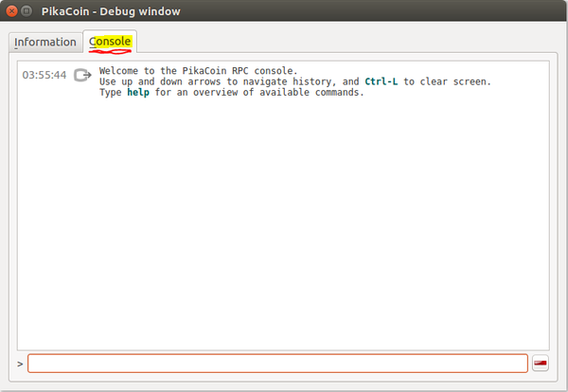Click the 03:55:44 timestamp
This screenshot has height=392, width=568.
click(x=44, y=75)
